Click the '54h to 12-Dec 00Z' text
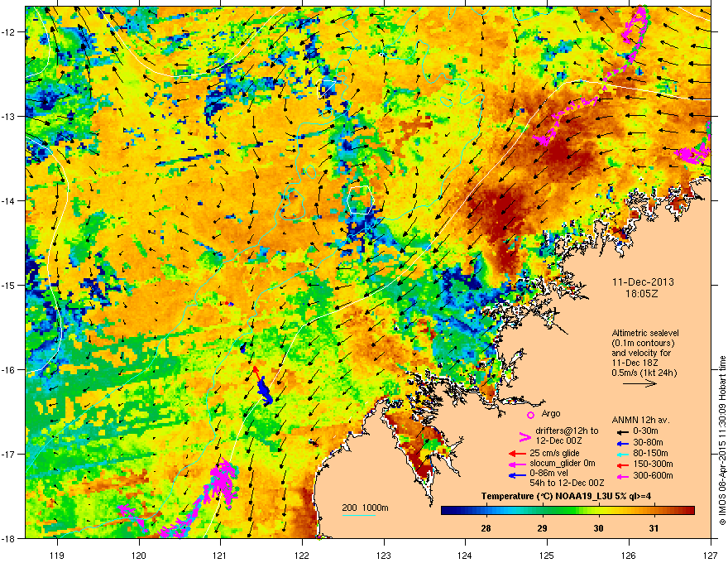 click(567, 483)
